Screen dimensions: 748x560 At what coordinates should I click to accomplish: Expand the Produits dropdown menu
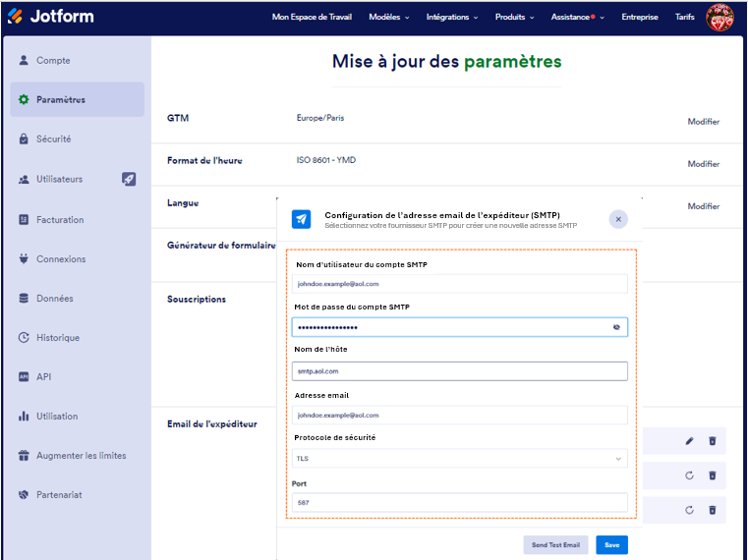point(514,17)
